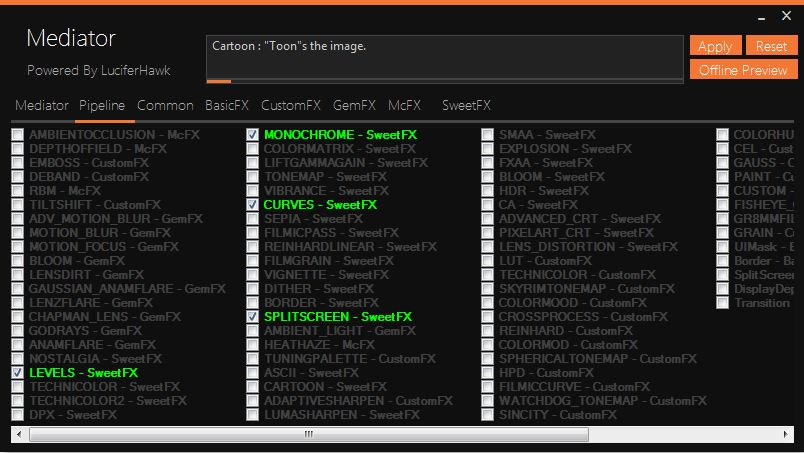
Task: Click the horizontal scrollbar left arrow
Action: (x=18, y=434)
